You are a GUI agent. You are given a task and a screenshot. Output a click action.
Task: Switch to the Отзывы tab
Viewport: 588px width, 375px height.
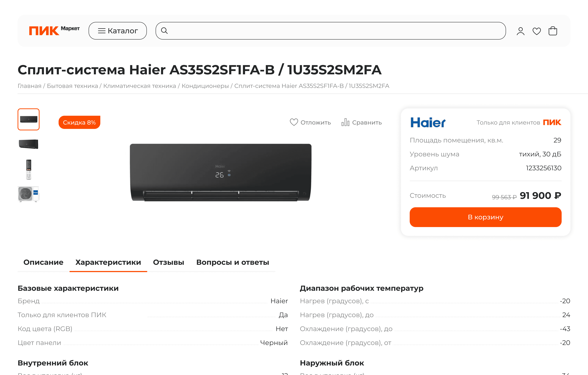pyautogui.click(x=169, y=262)
